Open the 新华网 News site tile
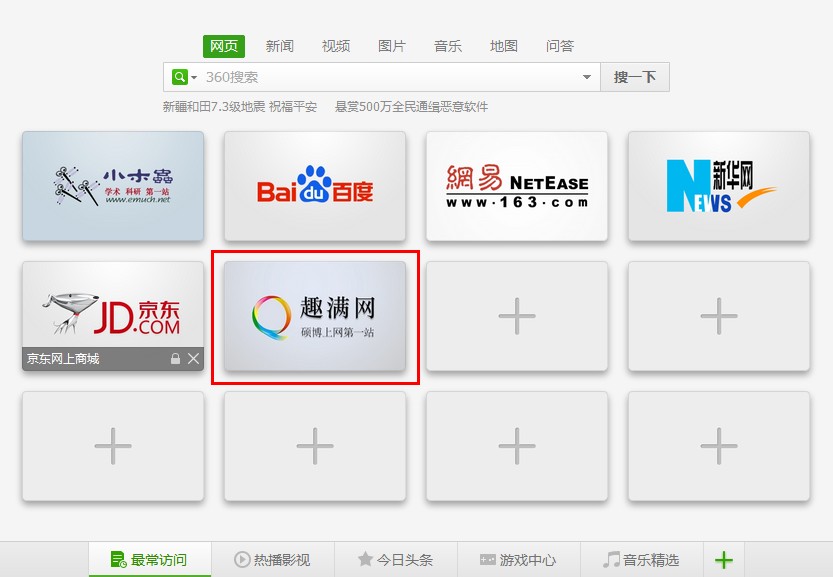833x577 pixels. click(719, 186)
